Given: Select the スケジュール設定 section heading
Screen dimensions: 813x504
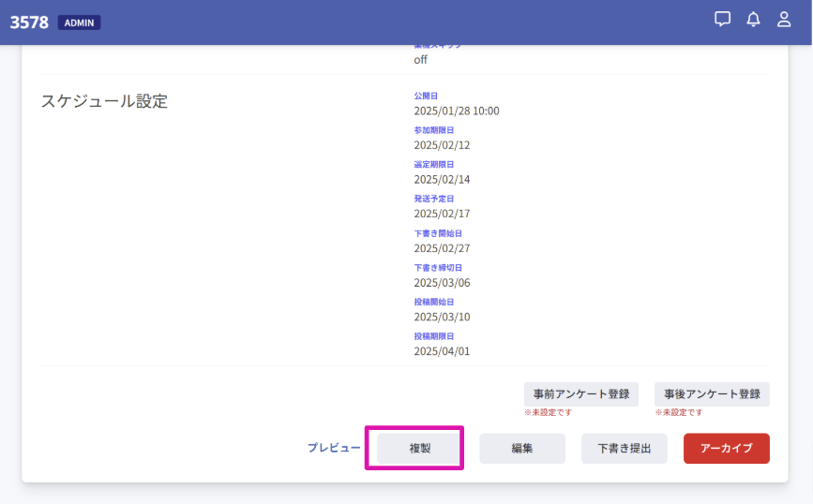Looking at the screenshot, I should point(104,101).
